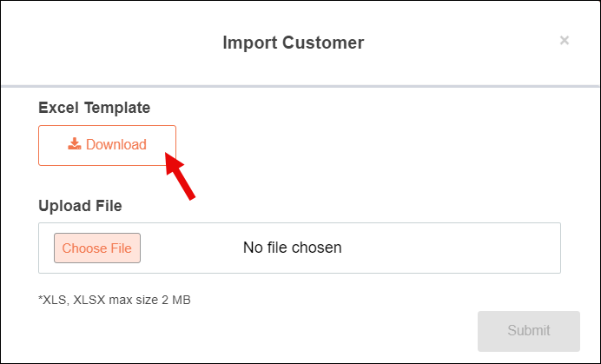Click the download arrow icon
The height and width of the screenshot is (364, 601).
tap(75, 144)
